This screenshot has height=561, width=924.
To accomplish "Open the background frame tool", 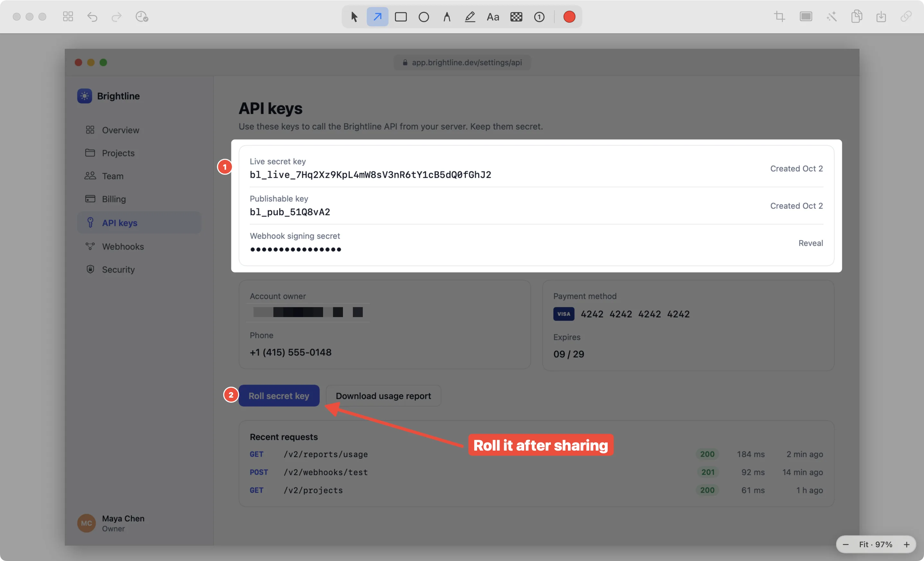I will tap(806, 16).
